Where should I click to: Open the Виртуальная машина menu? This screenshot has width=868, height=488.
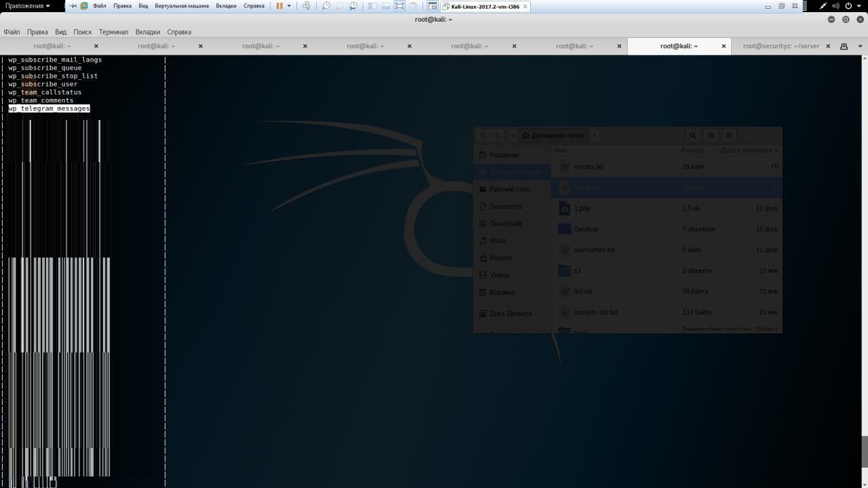click(182, 5)
